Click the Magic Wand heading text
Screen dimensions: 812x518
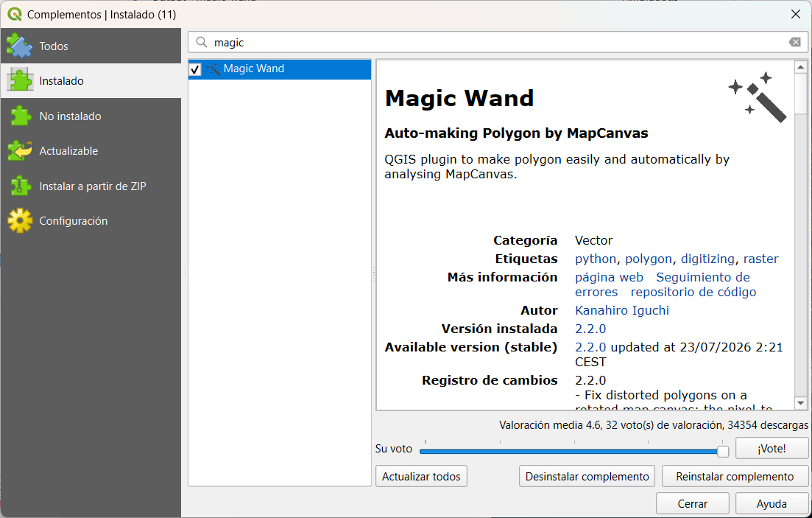(x=459, y=98)
